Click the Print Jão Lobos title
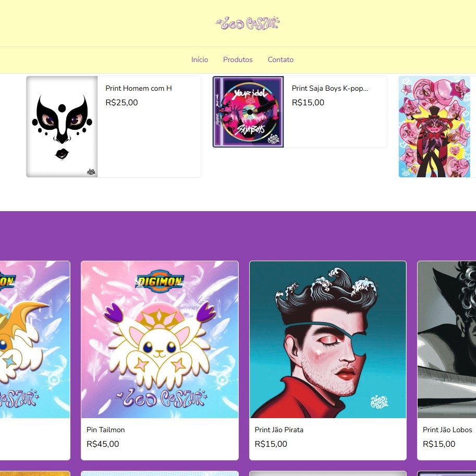Image resolution: width=476 pixels, height=476 pixels. tap(447, 430)
